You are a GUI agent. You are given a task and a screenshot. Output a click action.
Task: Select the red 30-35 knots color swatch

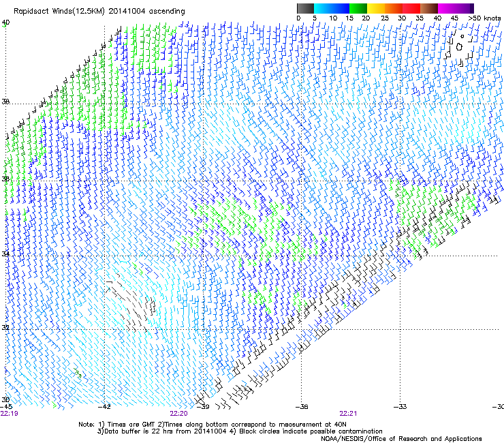tap(411, 8)
